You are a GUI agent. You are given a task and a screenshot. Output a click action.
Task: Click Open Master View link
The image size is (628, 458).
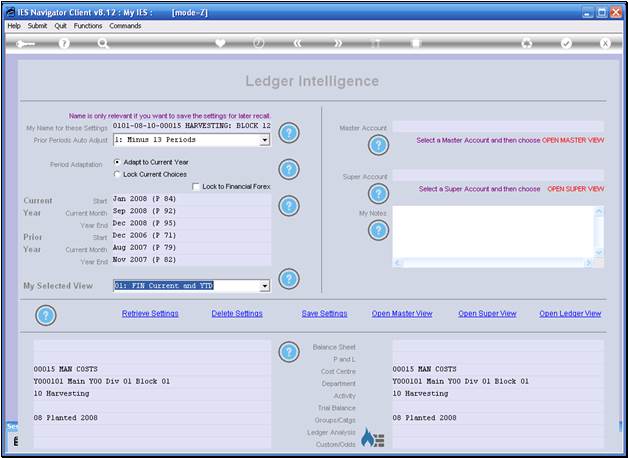pos(402,313)
